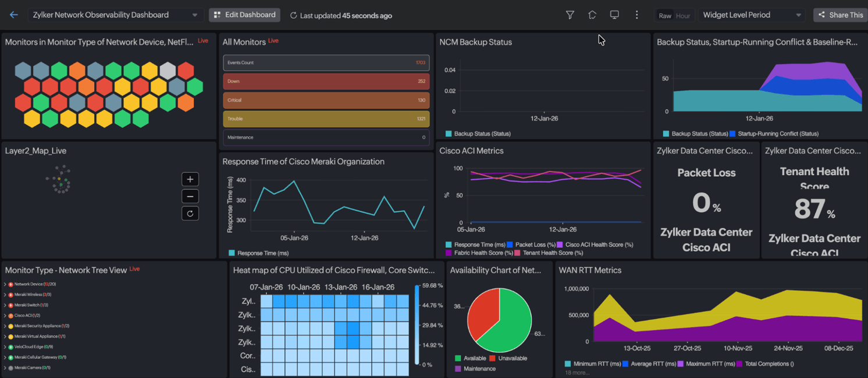The width and height of the screenshot is (868, 378).
Task: Open the dashboard selector showing Zylker Network Observability
Action: pyautogui.click(x=115, y=15)
